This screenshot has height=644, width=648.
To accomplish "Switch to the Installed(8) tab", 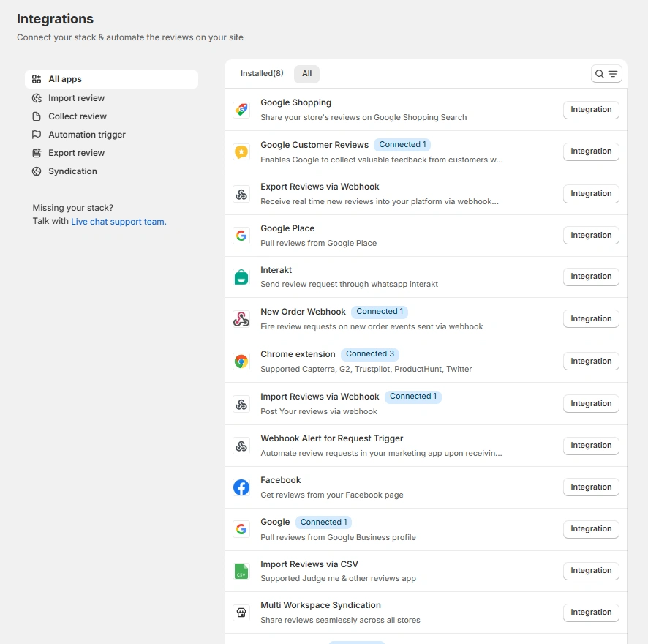I will point(261,73).
